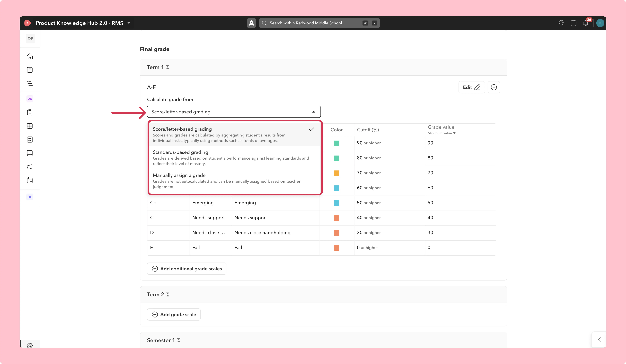Click the yellow swatch for 70 cutoff

click(x=337, y=173)
